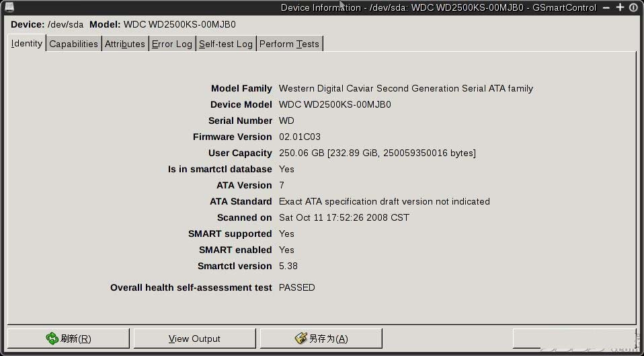
Task: Click the window title bar text
Action: (x=438, y=7)
